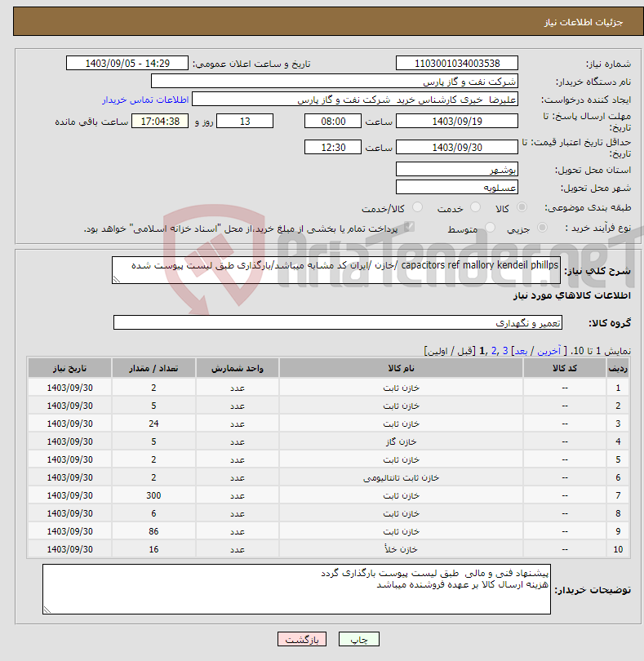Open اطلاعات تماس خریدار link
The width and height of the screenshot is (644, 661).
pyautogui.click(x=145, y=100)
